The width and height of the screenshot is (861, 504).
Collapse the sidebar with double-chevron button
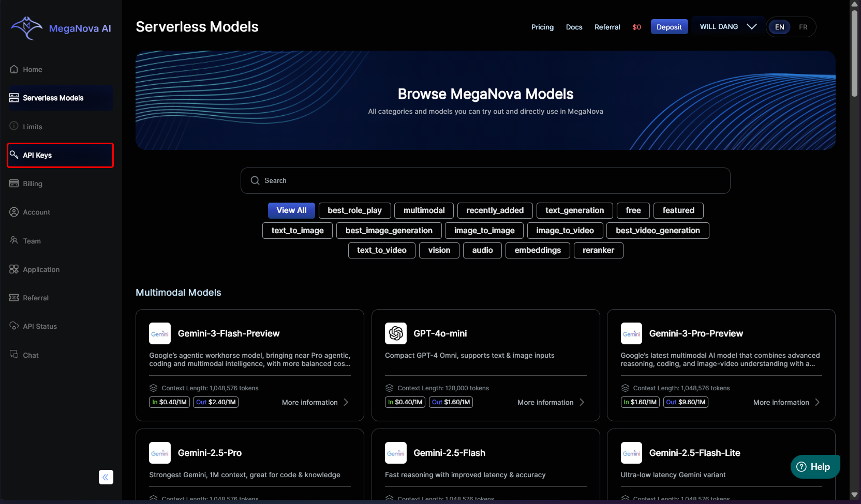106,477
